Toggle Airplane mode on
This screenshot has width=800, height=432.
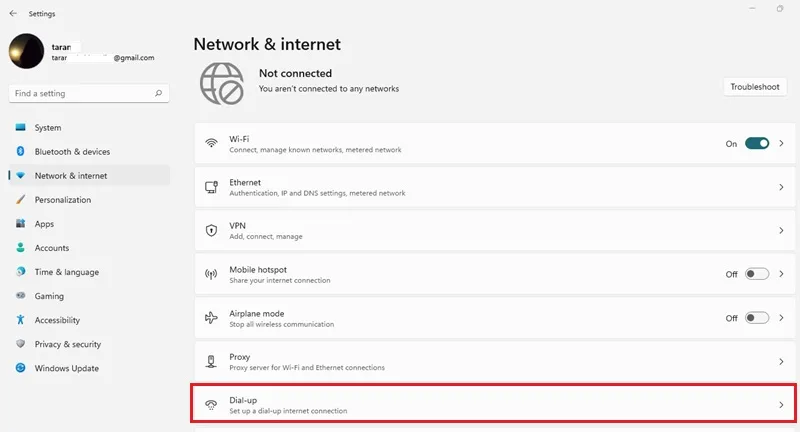point(757,318)
